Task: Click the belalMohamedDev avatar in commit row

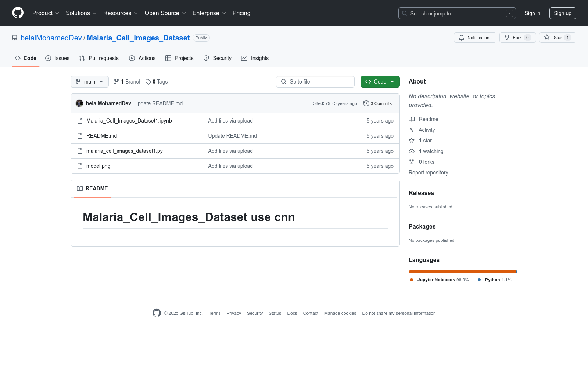Action: point(79,103)
